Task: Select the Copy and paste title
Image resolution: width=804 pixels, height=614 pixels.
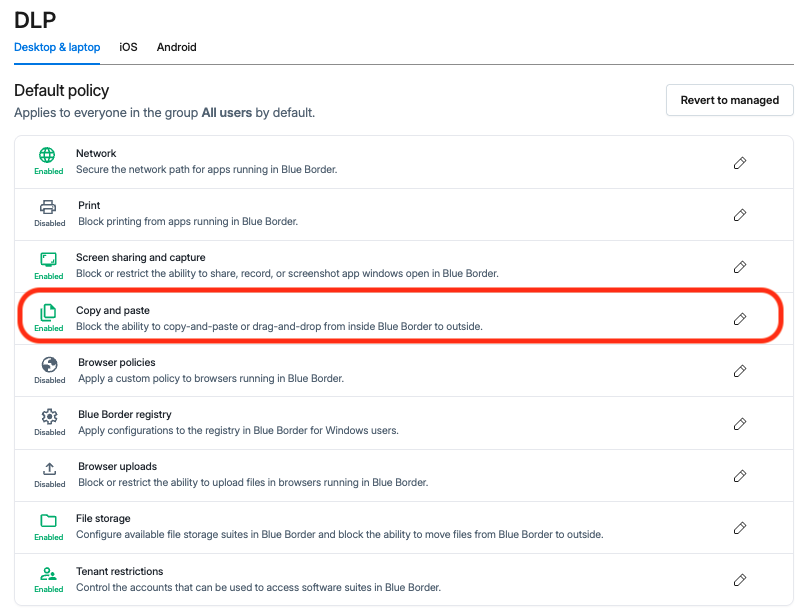Action: [x=113, y=310]
